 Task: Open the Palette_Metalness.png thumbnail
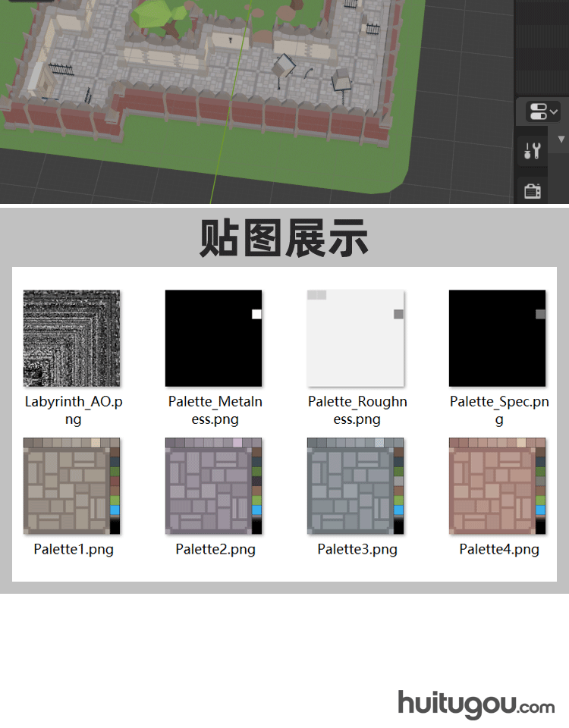tap(214, 338)
